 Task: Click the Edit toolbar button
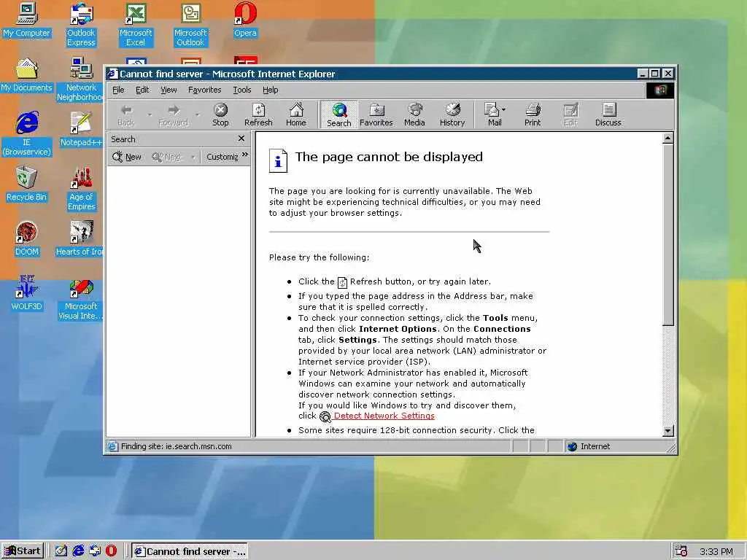[570, 114]
